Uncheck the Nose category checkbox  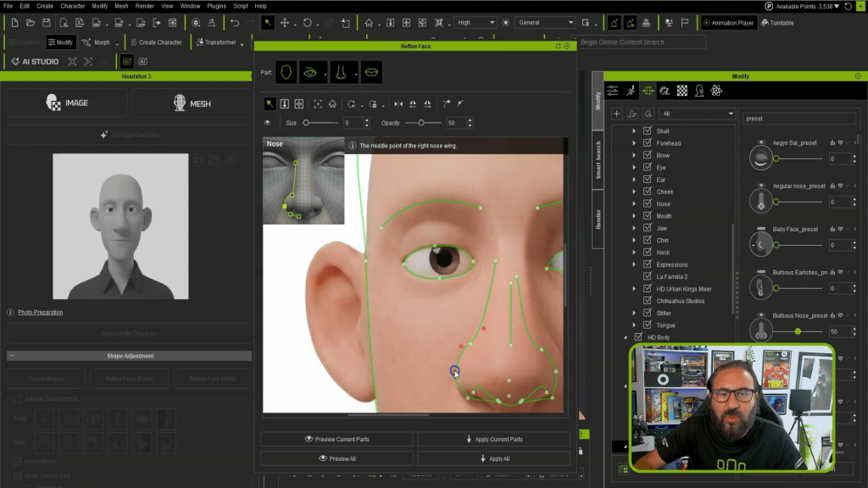tap(647, 203)
